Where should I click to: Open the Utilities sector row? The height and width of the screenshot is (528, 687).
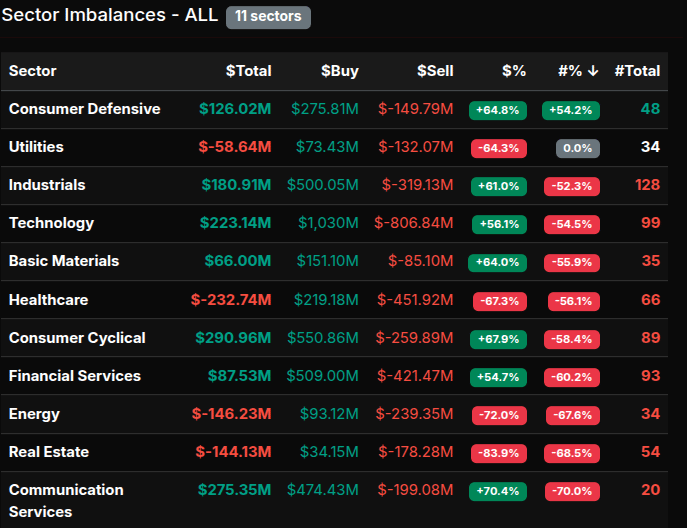36,147
